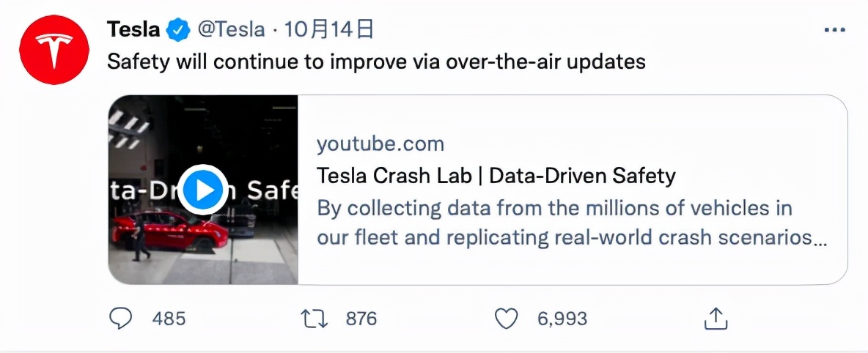This screenshot has height=353, width=868.
Task: Click the 6,993 likes count
Action: (562, 319)
